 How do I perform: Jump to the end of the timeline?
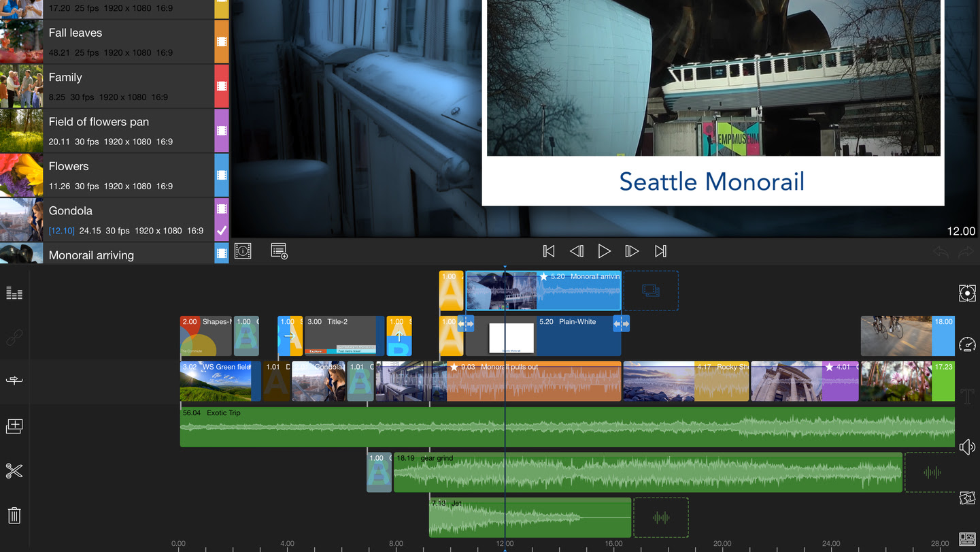660,251
